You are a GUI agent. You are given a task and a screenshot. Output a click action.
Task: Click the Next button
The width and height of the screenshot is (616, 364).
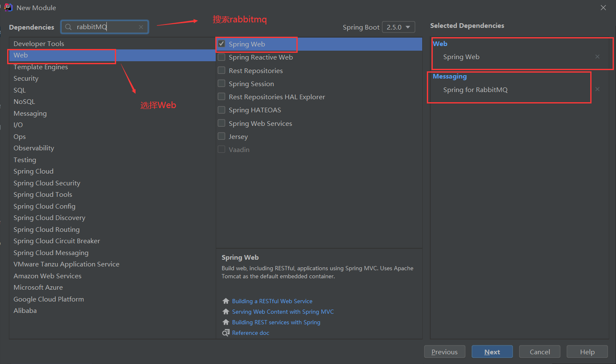[492, 351]
